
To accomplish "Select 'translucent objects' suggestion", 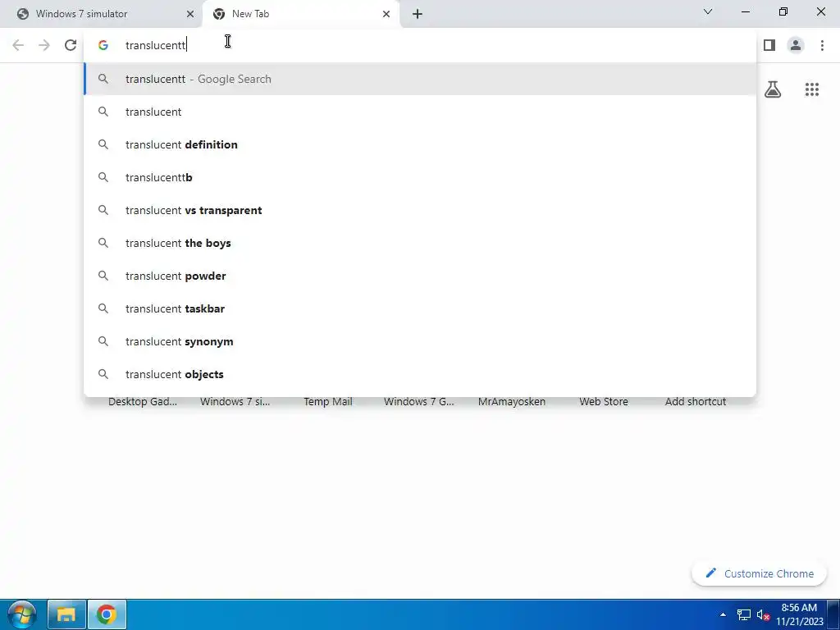I will [420, 374].
